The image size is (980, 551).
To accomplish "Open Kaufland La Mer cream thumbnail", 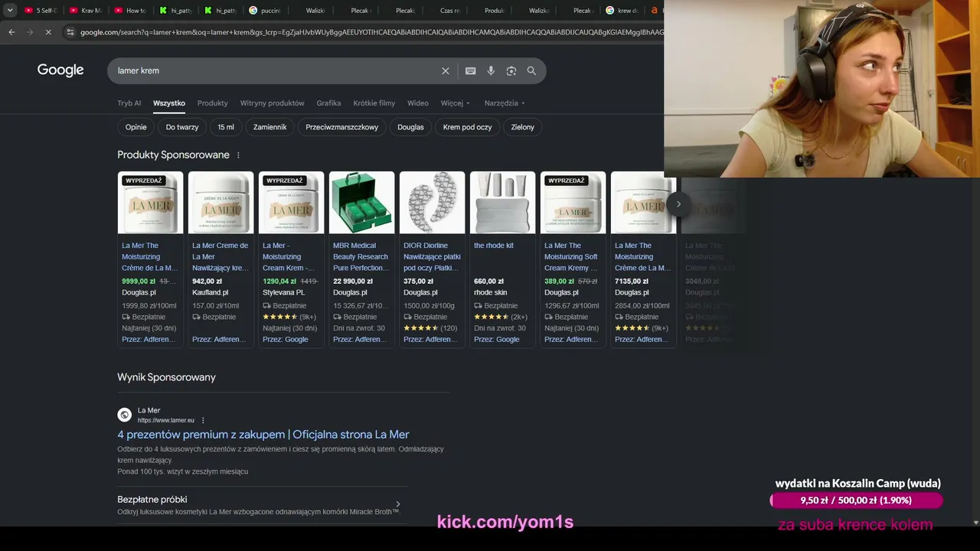I will click(220, 203).
